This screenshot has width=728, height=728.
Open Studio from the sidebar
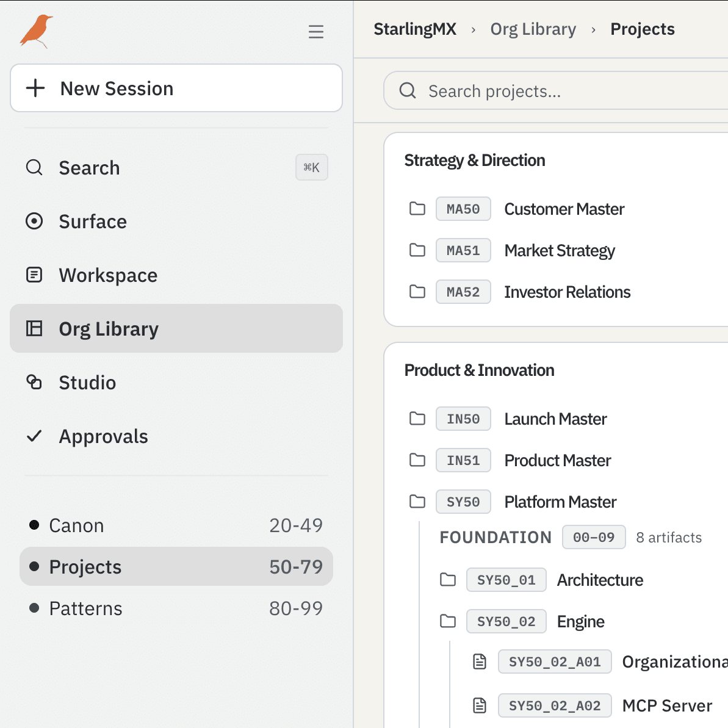(176, 382)
